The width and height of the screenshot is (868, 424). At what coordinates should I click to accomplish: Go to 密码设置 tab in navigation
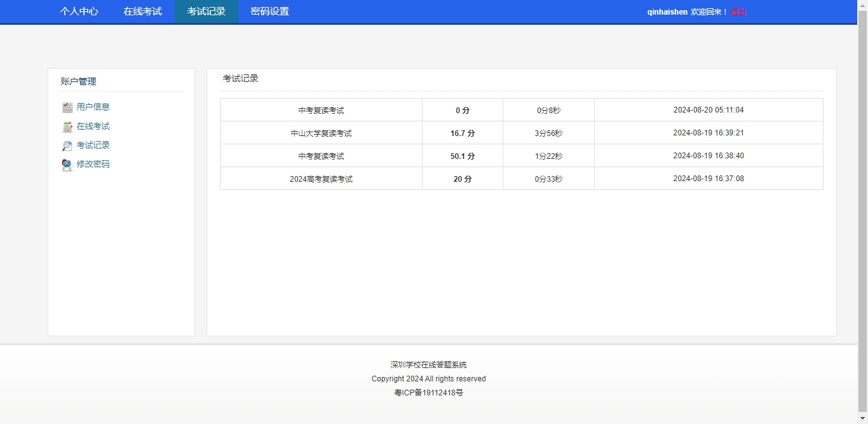click(x=270, y=11)
